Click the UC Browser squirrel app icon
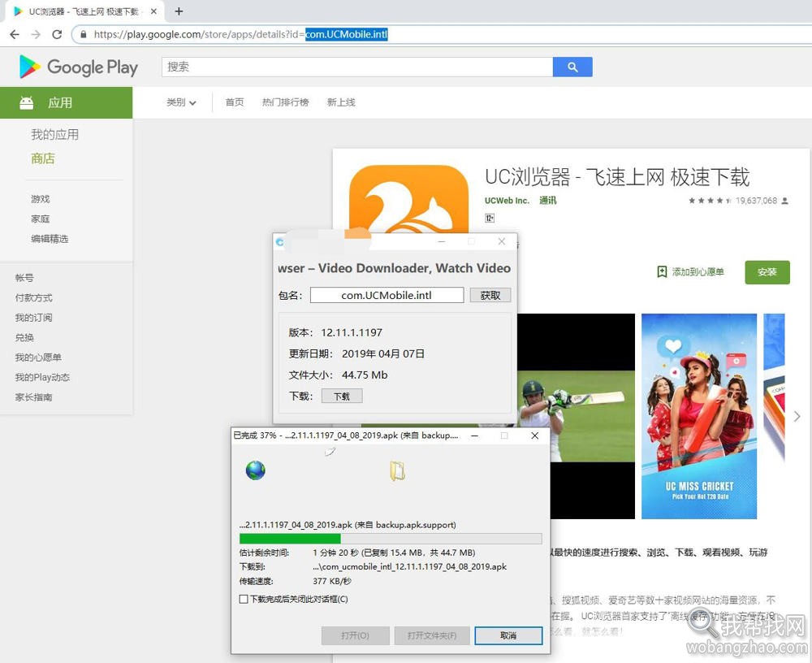This screenshot has height=663, width=812. click(408, 200)
